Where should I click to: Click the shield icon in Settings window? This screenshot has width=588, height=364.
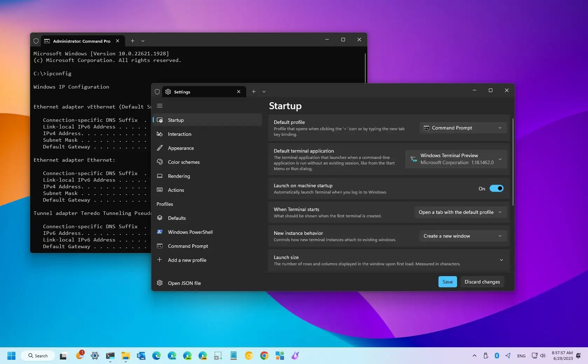157,92
